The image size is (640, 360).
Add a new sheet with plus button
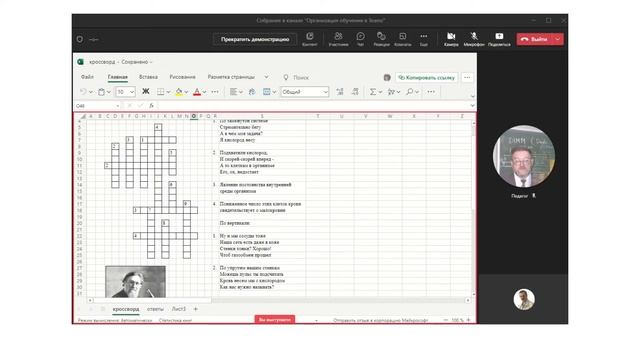[x=196, y=309]
